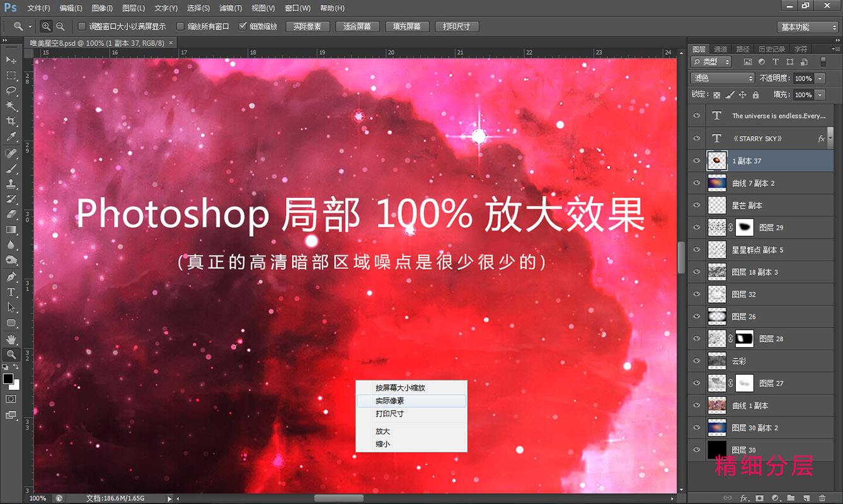The height and width of the screenshot is (504, 843).
Task: Select the Gradient tool
Action: (11, 229)
